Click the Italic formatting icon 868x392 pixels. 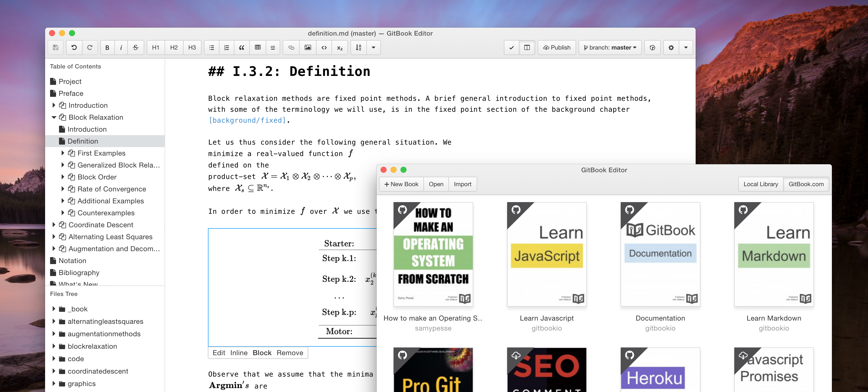pos(121,48)
